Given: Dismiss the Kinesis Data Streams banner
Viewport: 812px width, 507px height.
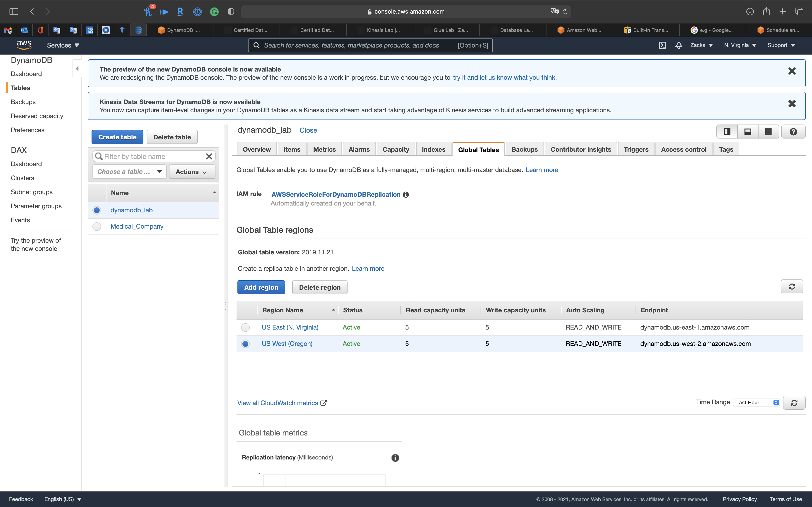Looking at the screenshot, I should pos(792,104).
